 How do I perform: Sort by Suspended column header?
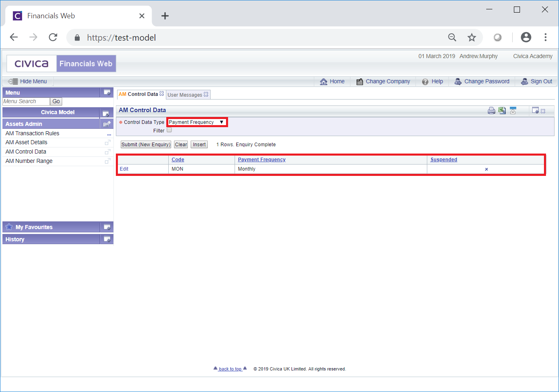(444, 160)
